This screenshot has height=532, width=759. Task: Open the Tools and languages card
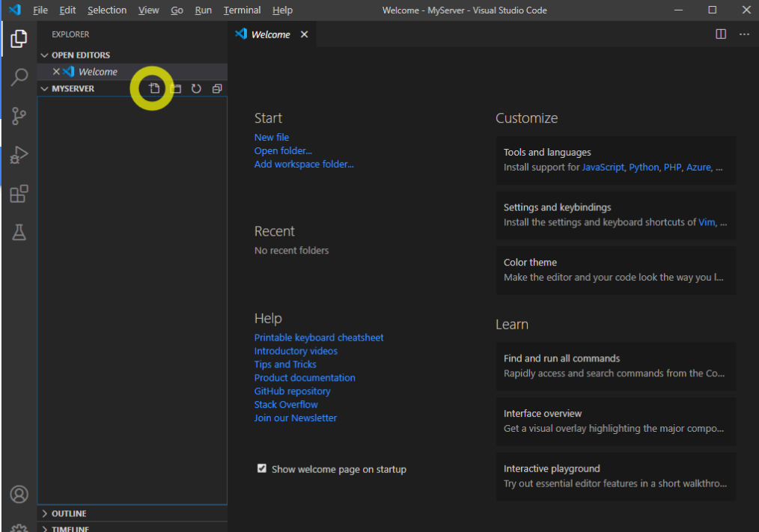[x=616, y=160]
